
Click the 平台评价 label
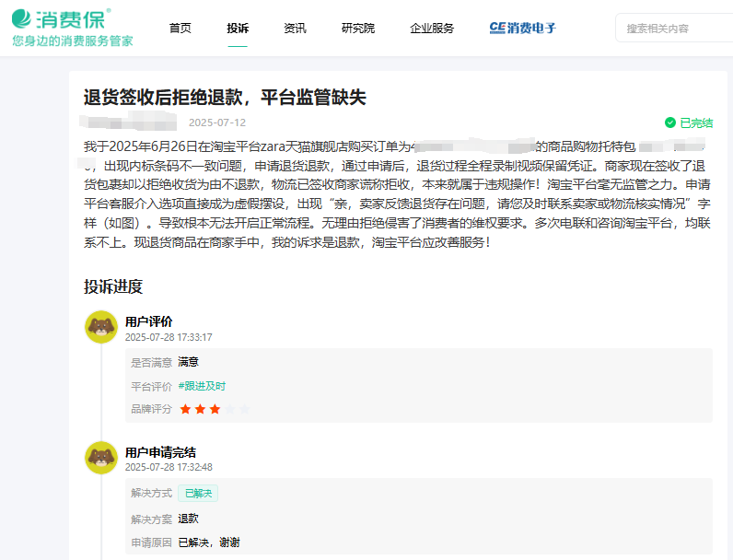pos(151,387)
